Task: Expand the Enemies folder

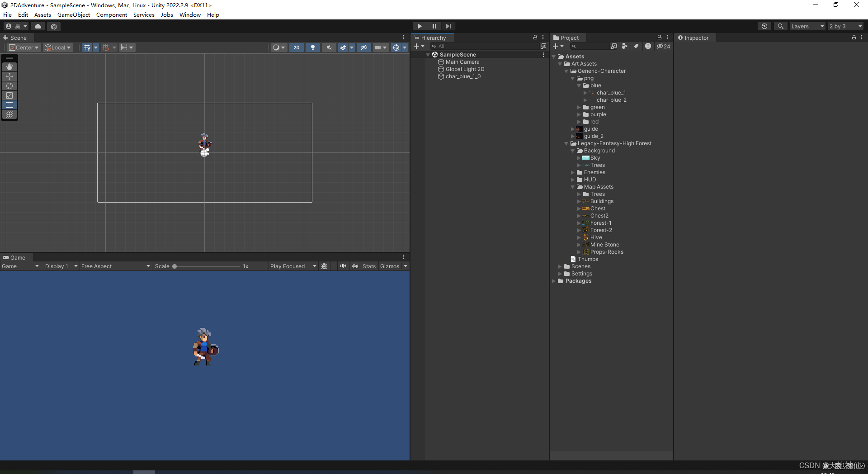Action: tap(572, 172)
